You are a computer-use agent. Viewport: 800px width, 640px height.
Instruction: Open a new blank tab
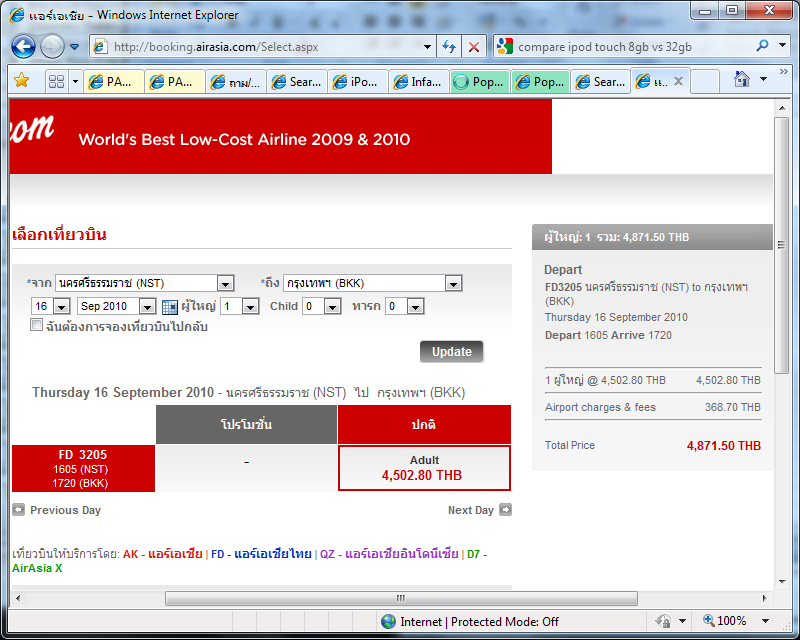click(705, 82)
